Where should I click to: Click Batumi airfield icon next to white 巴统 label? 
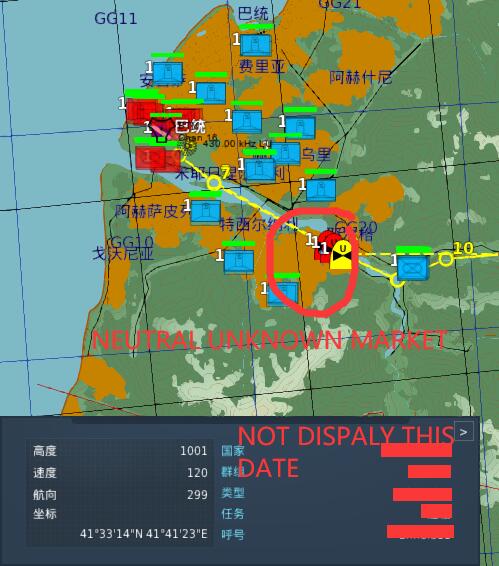click(x=162, y=129)
